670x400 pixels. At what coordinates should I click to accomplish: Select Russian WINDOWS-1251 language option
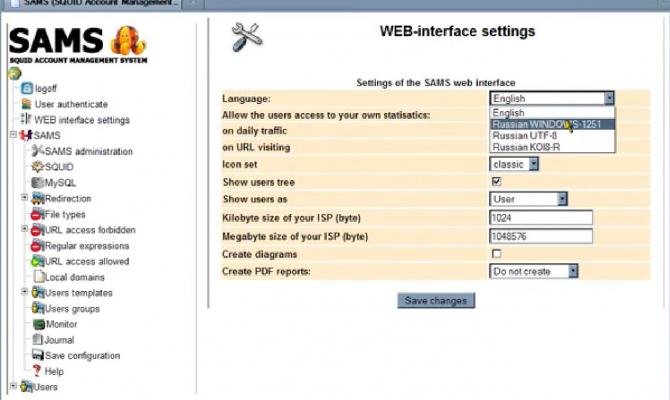click(x=552, y=124)
